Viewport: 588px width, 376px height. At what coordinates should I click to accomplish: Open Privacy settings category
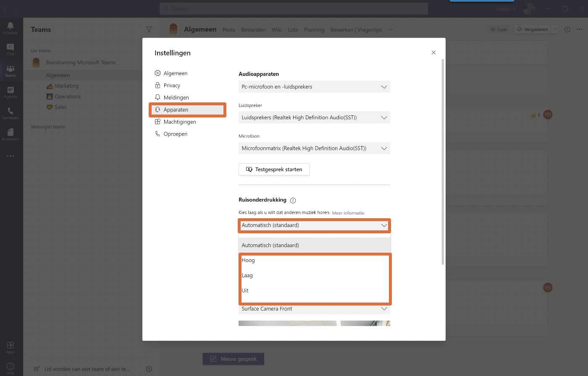(x=188, y=85)
